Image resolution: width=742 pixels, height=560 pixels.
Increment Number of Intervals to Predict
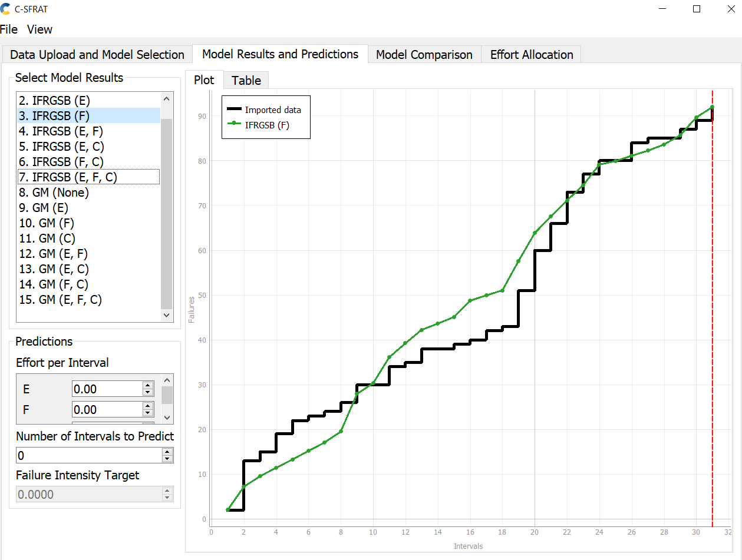(167, 452)
